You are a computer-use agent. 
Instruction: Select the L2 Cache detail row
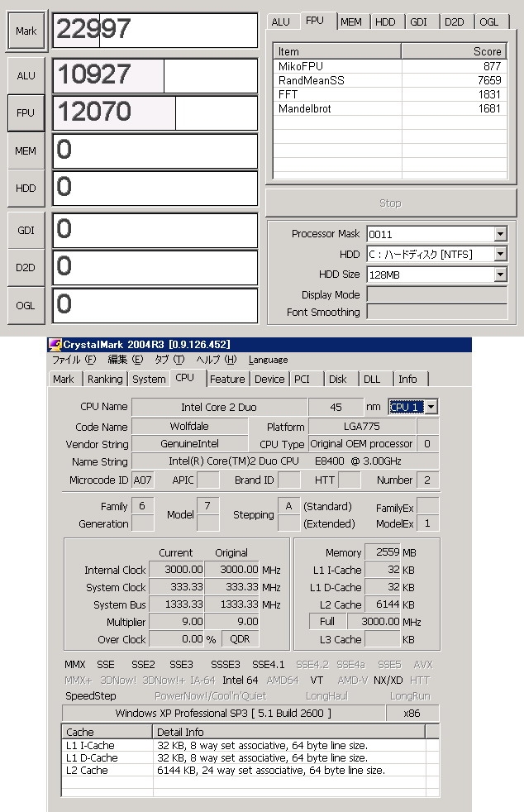pyautogui.click(x=250, y=770)
